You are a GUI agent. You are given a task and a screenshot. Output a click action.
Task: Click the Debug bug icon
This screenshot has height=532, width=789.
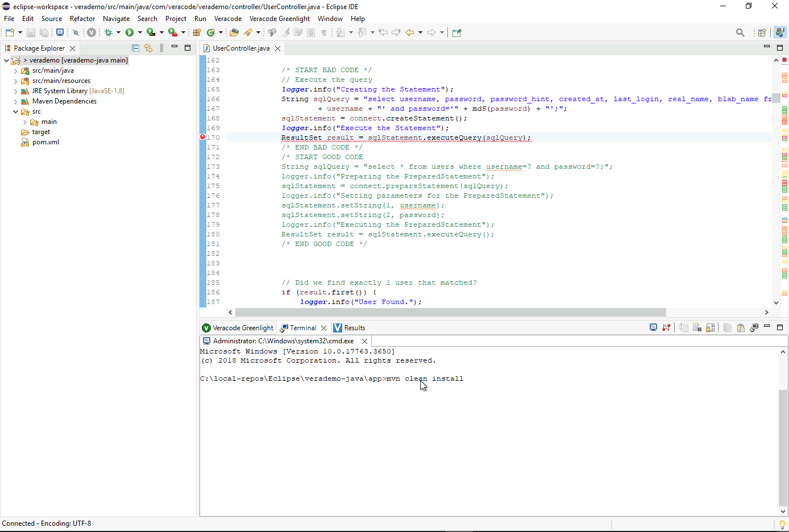pos(108,32)
